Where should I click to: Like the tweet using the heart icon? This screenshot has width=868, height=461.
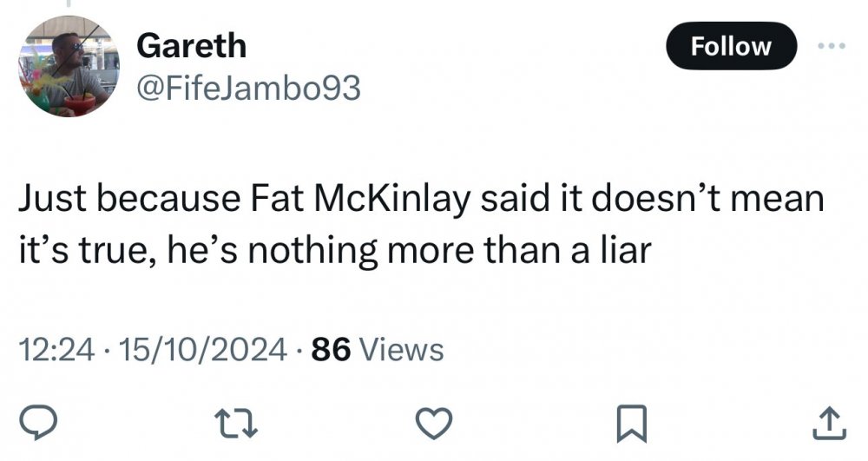point(434,424)
